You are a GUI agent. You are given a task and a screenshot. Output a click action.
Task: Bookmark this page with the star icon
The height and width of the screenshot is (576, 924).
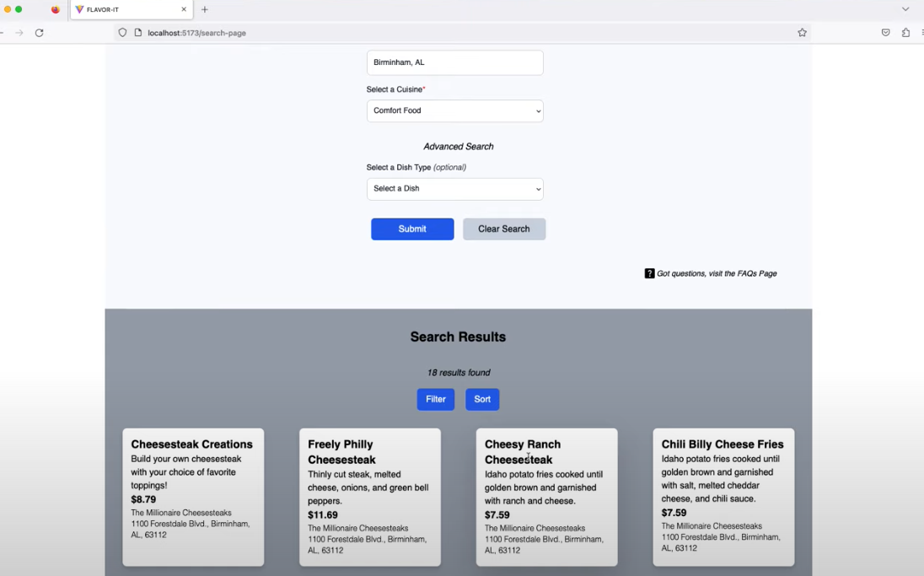(802, 33)
